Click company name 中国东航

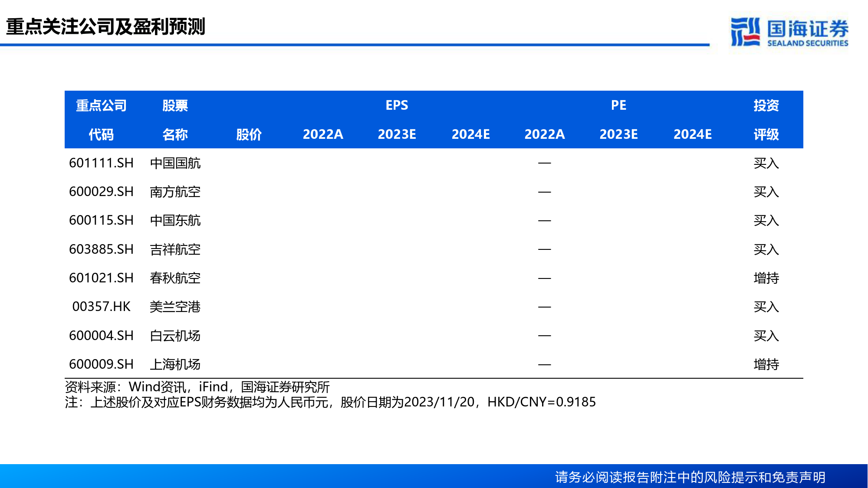coord(175,220)
